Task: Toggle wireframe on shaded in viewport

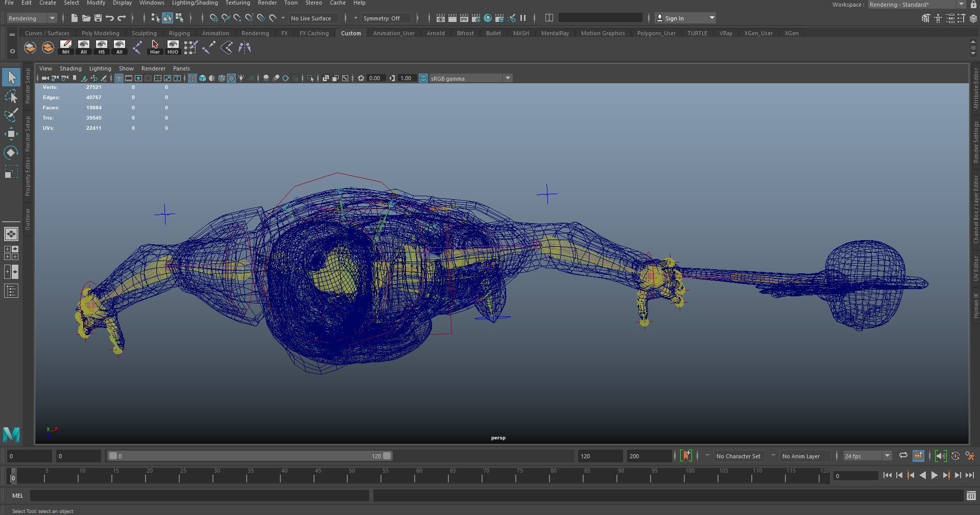Action: point(222,78)
